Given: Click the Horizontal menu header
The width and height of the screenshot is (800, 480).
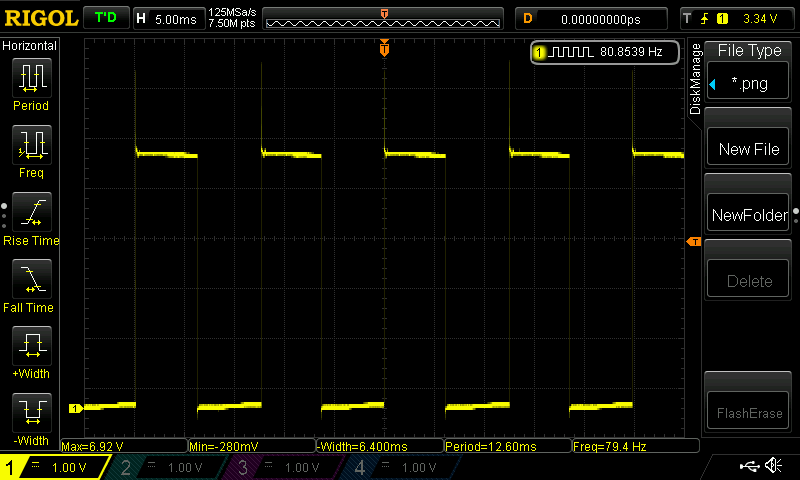Looking at the screenshot, I should pos(30,45).
